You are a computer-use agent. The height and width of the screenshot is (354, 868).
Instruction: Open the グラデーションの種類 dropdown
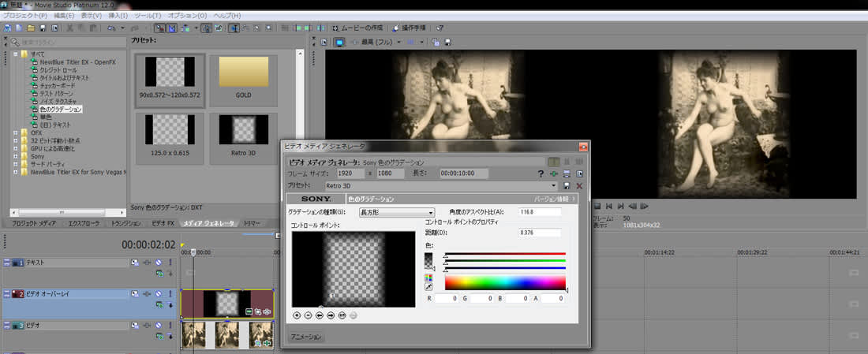[431, 213]
